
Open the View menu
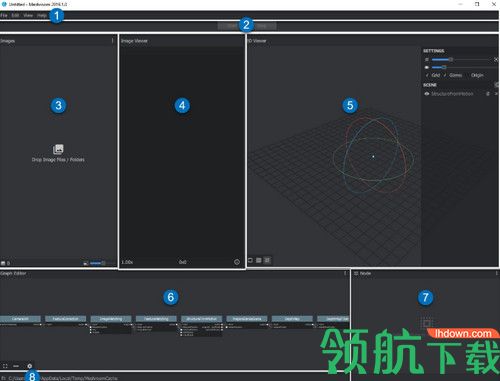[28, 15]
